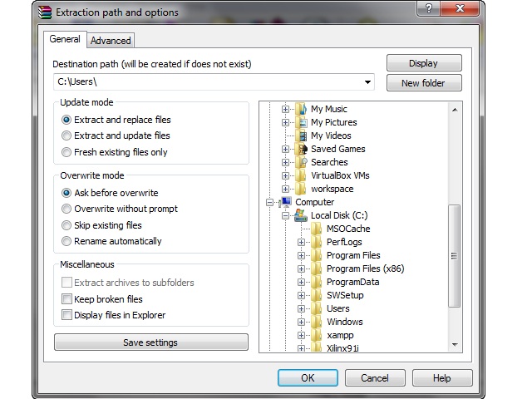532x399 pixels.
Task: Click the Users folder icon in tree
Action: [x=316, y=308]
